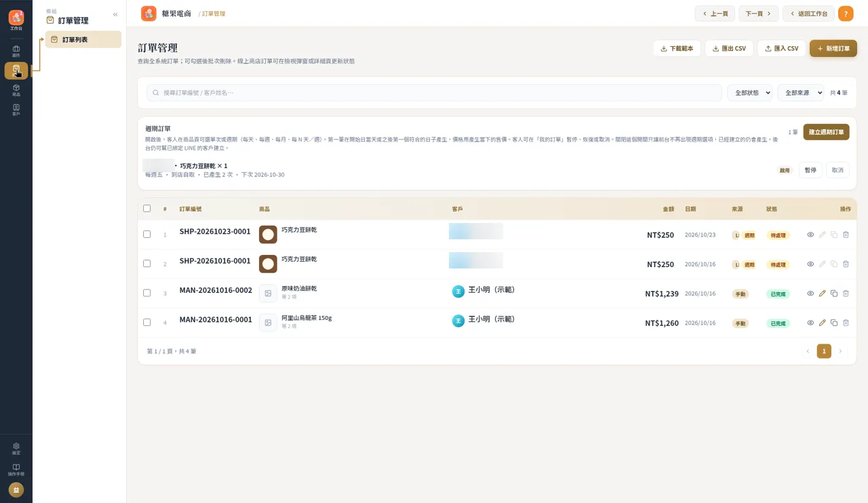Collapse the sidebar with double chevron icon
This screenshot has height=503, width=868.
115,14
